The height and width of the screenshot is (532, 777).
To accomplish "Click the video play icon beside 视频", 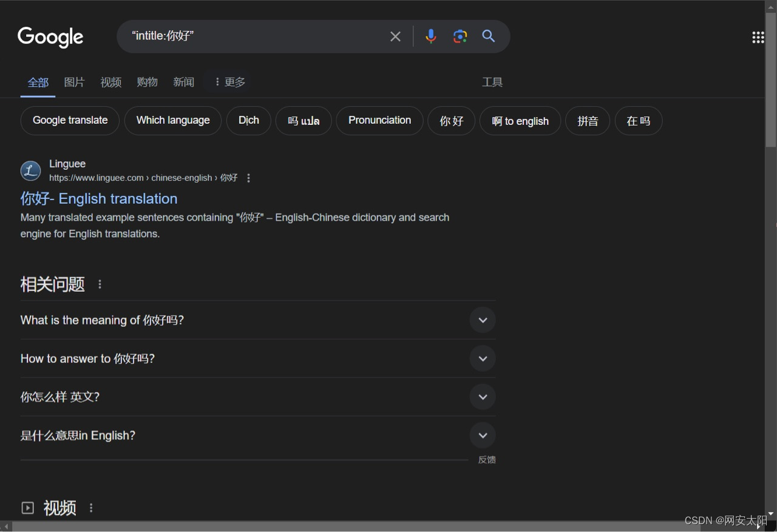I will point(28,508).
